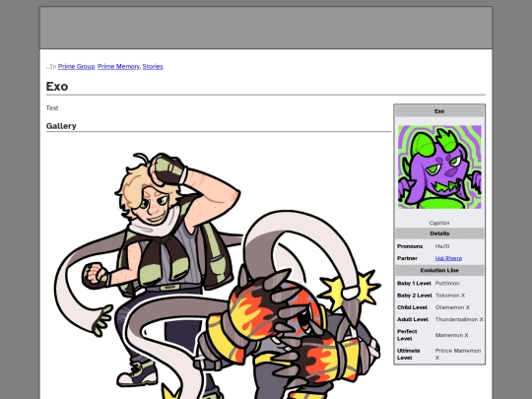Open the Prime Group breadcrumb link
This screenshot has height=399, width=532.
click(x=76, y=67)
